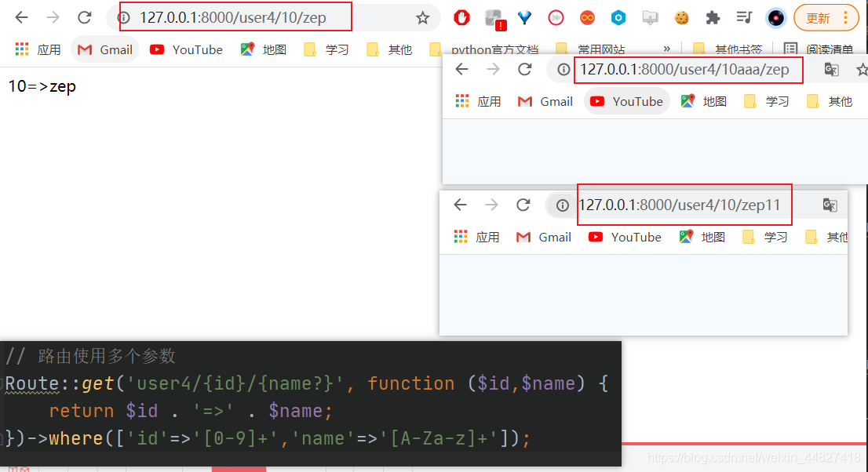Open 学习 bookmark folder in main window
Image resolution: width=868 pixels, height=472 pixels.
(x=326, y=50)
